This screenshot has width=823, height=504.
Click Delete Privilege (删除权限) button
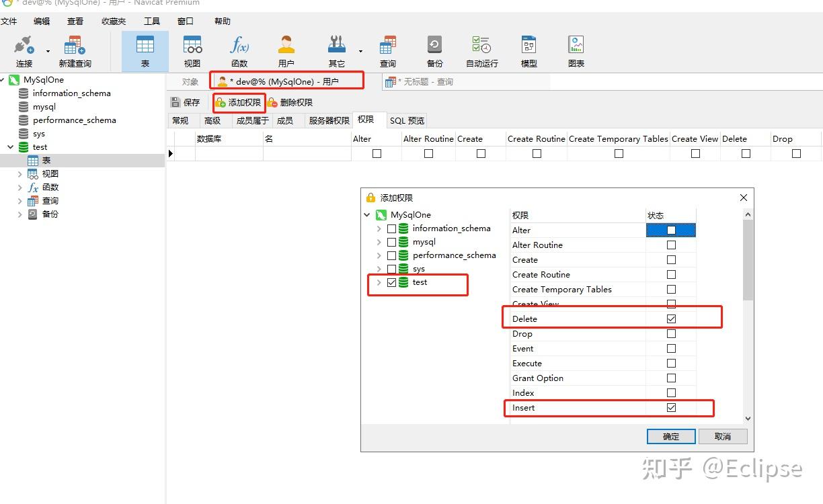click(x=290, y=103)
